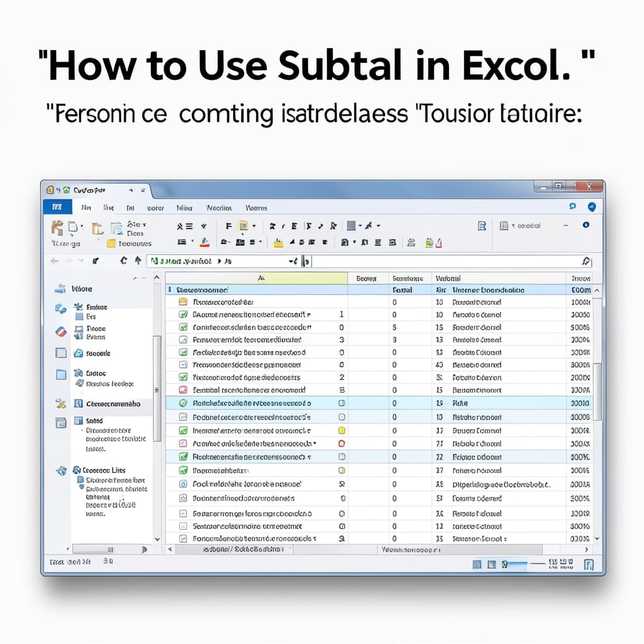The height and width of the screenshot is (644, 644).
Task: Open the Mina ribbon tab
Action: [184, 208]
